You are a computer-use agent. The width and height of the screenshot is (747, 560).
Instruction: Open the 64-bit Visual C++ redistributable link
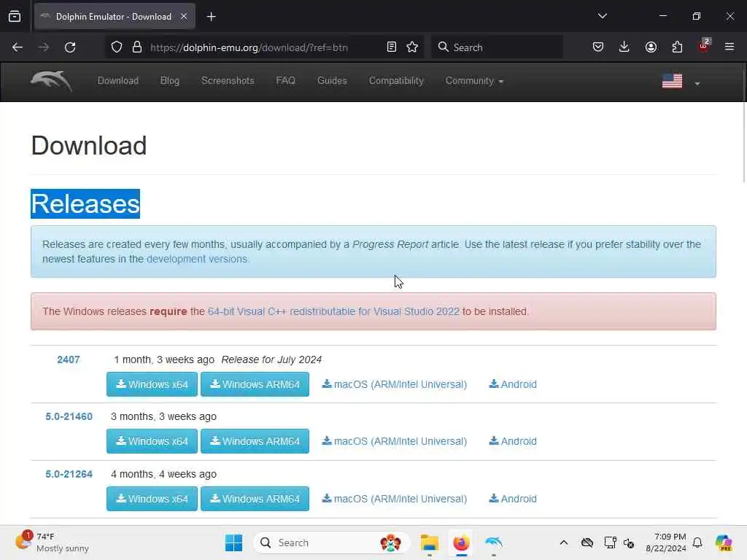333,311
